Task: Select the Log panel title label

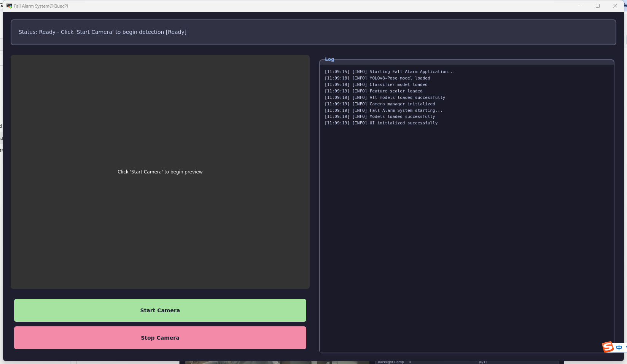Action: [x=329, y=59]
